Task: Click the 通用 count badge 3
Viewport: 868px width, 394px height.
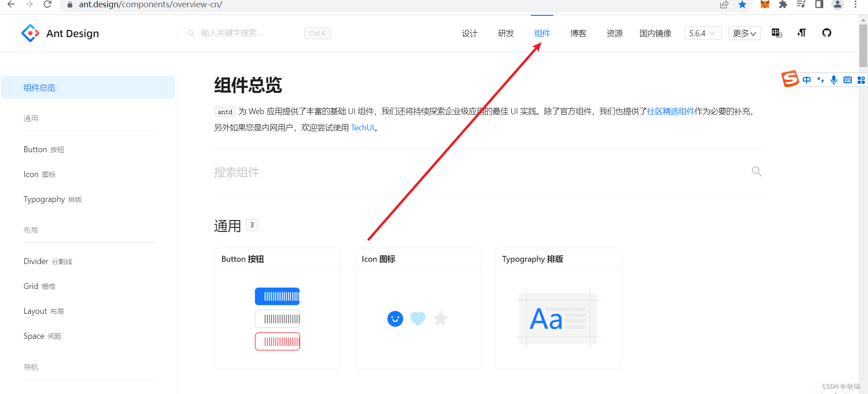Action: coord(252,225)
